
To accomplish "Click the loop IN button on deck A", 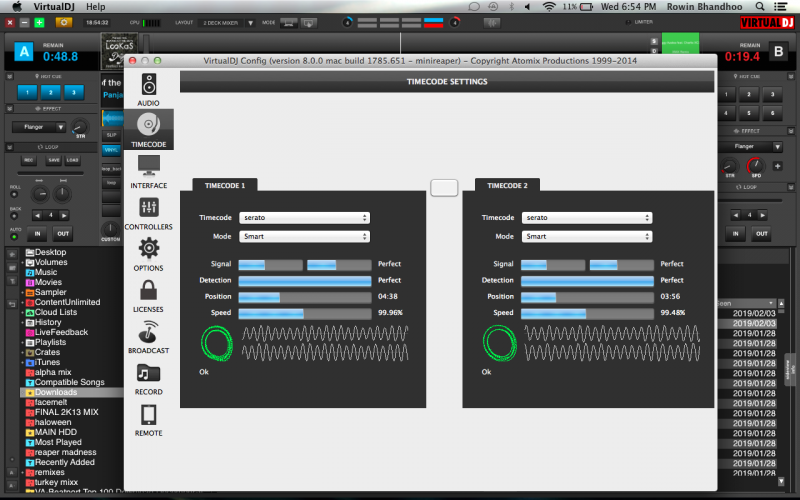I will pyautogui.click(x=37, y=234).
